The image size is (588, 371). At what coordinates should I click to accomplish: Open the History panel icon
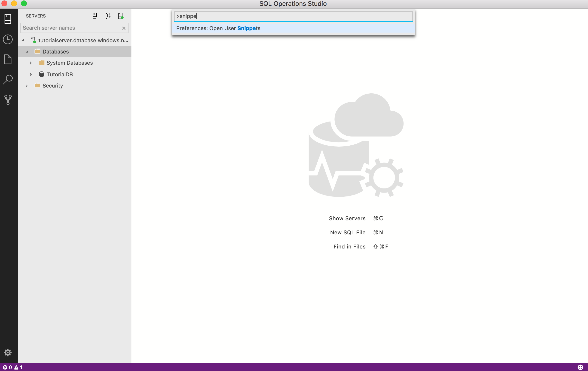pos(9,38)
